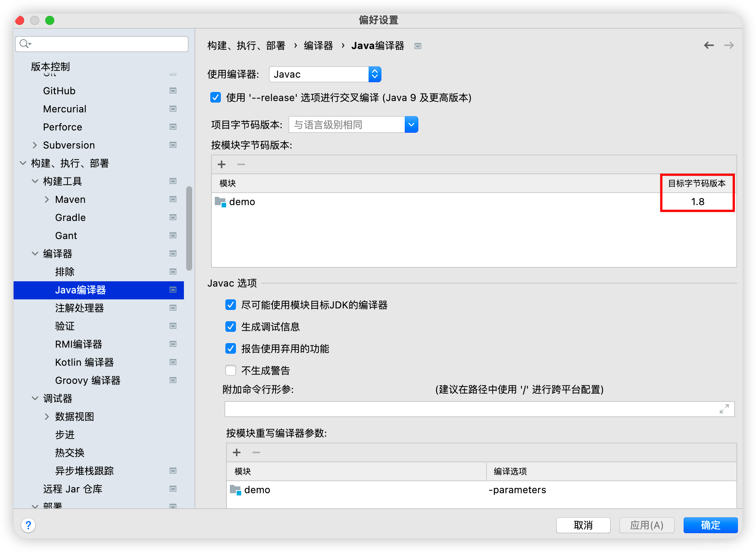Select Kotlin 编译器 settings item
The height and width of the screenshot is (552, 756).
[x=84, y=362]
